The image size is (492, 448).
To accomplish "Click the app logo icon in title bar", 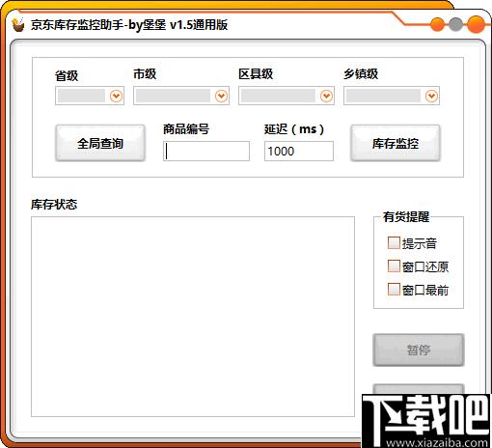I will pyautogui.click(x=18, y=25).
